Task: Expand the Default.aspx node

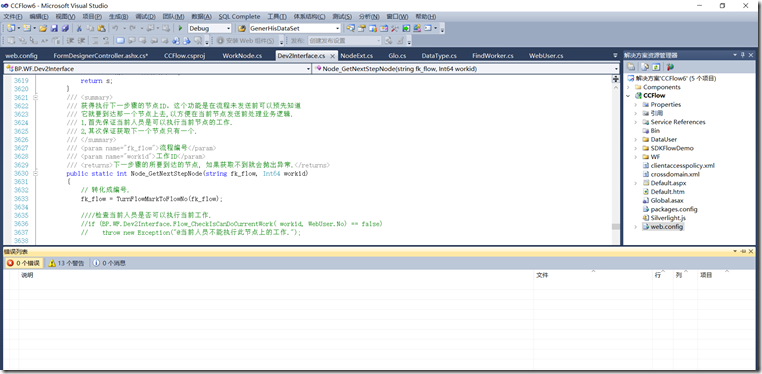Action: pos(636,183)
